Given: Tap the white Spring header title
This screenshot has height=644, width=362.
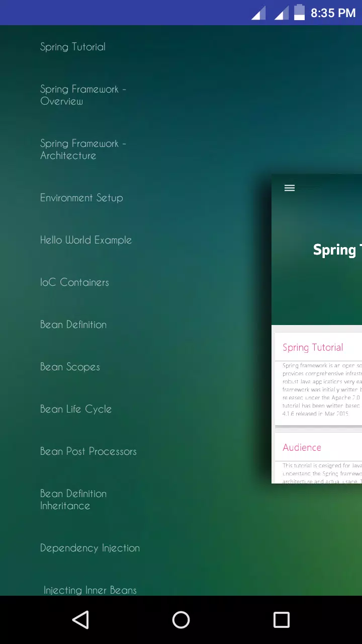Looking at the screenshot, I should coord(337,250).
